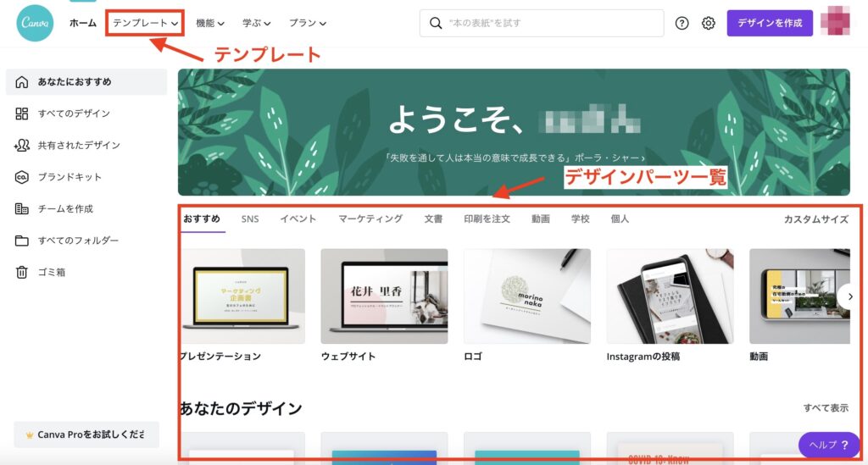This screenshot has width=868, height=465.
Task: Select the チームを作成 building icon
Action: [x=21, y=209]
